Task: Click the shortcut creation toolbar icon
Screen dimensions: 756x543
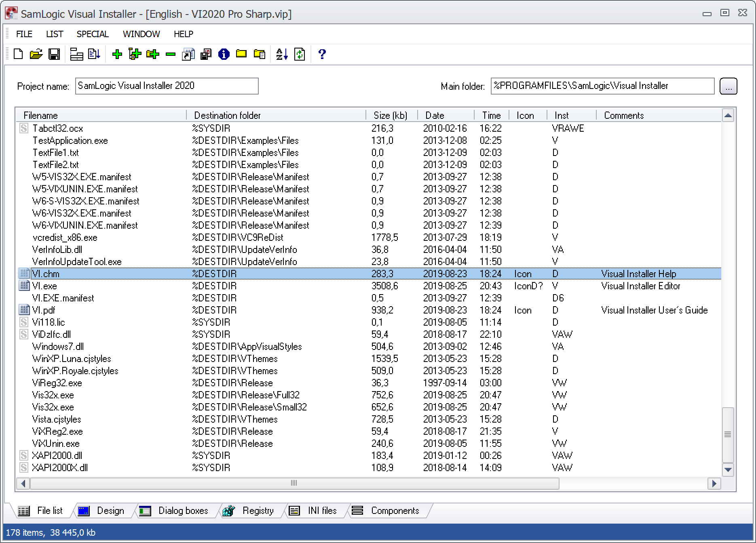Action: [x=188, y=54]
